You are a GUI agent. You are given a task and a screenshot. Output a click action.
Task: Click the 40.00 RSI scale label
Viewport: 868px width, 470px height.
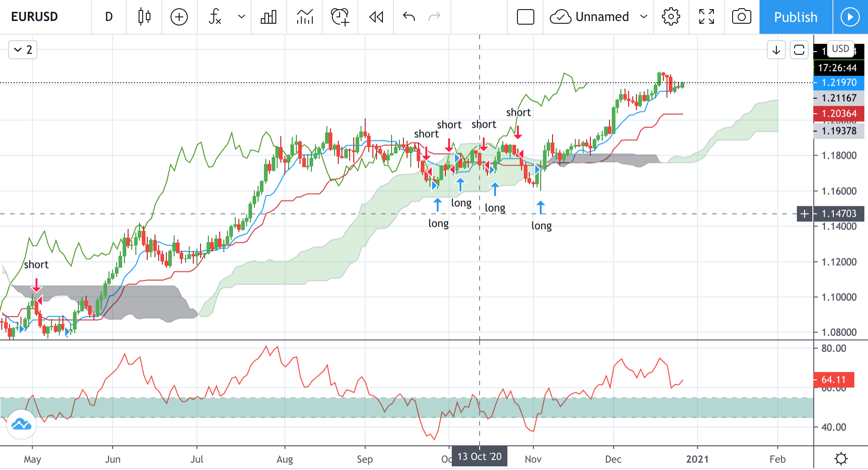click(x=834, y=428)
